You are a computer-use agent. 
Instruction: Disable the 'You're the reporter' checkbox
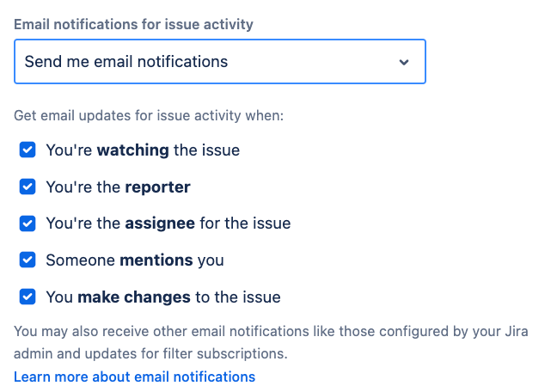point(28,187)
